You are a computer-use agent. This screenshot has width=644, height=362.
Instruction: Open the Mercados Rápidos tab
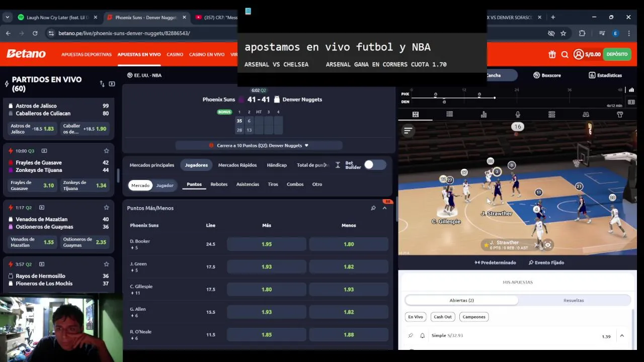pyautogui.click(x=237, y=165)
